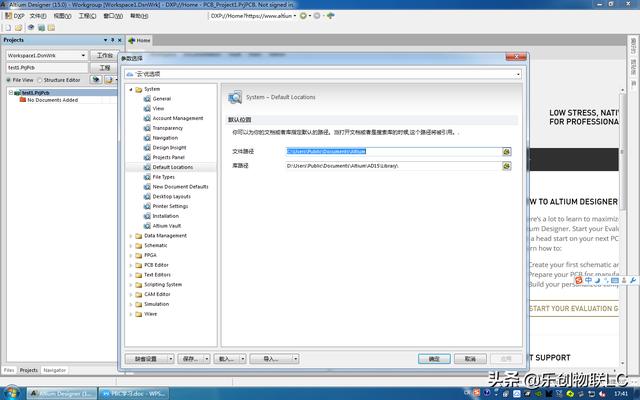The width and height of the screenshot is (640, 400).
Task: Open the Account Management preferences page
Action: [178, 118]
